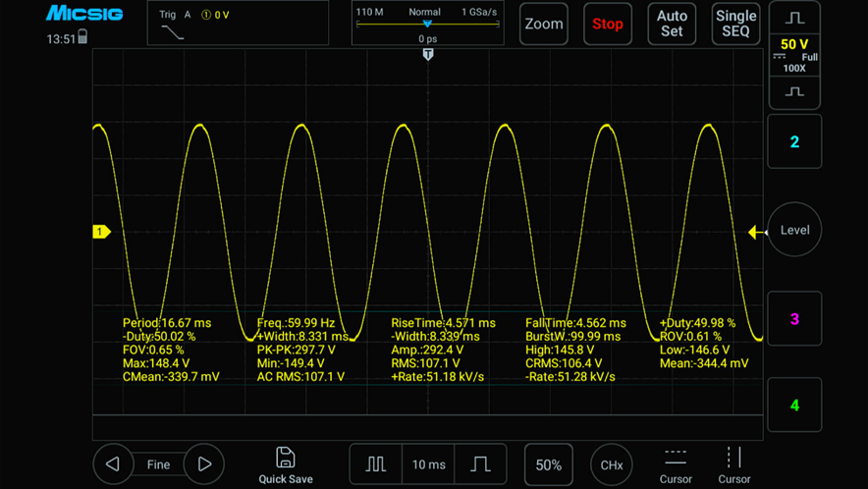Screen dimensions: 868x489
Task: Open the 50 V channel scale settings
Action: 794,55
